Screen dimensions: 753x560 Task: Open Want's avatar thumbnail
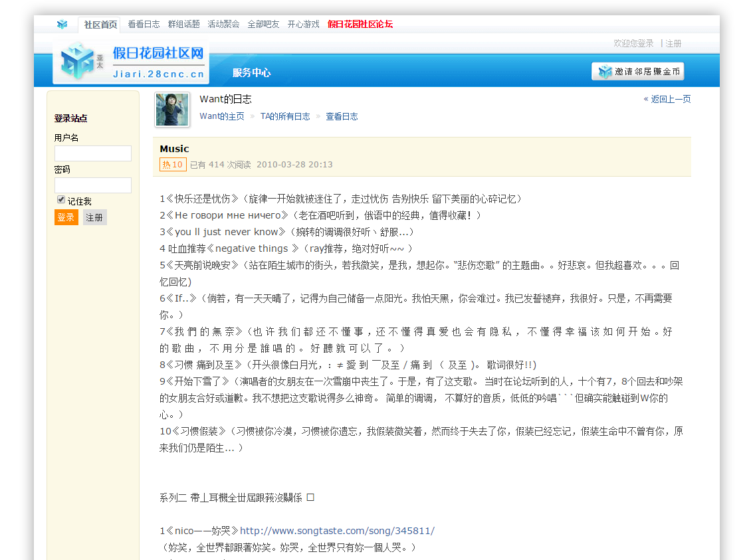pyautogui.click(x=172, y=110)
